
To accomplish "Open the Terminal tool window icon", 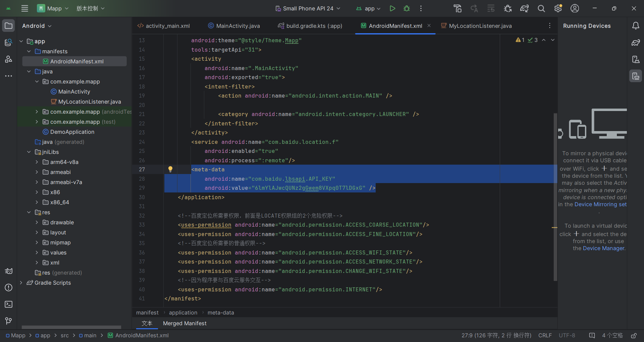I will coord(8,304).
